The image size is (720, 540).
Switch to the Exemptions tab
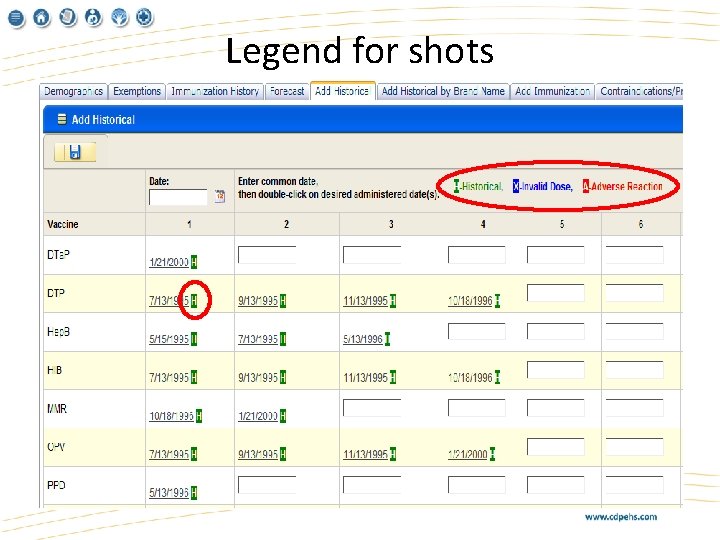pyautogui.click(x=137, y=91)
